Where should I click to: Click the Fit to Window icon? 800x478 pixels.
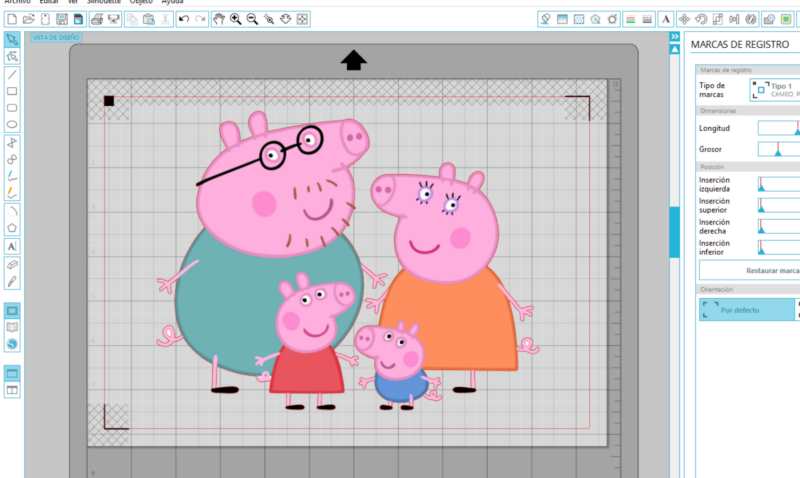pyautogui.click(x=302, y=19)
